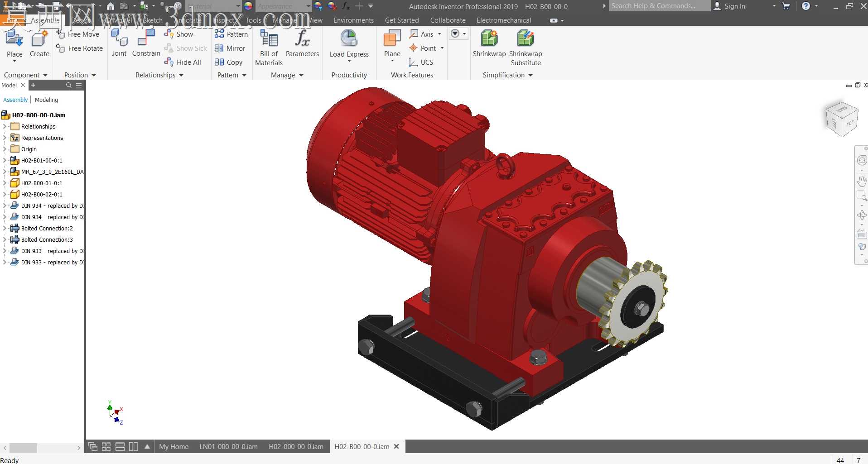Click the Mirror component tool

click(x=230, y=48)
